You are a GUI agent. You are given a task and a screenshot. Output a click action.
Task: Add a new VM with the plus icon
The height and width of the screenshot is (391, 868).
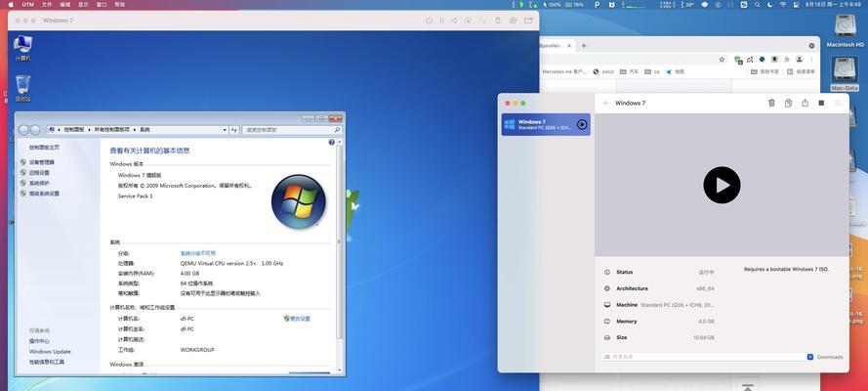pos(605,103)
